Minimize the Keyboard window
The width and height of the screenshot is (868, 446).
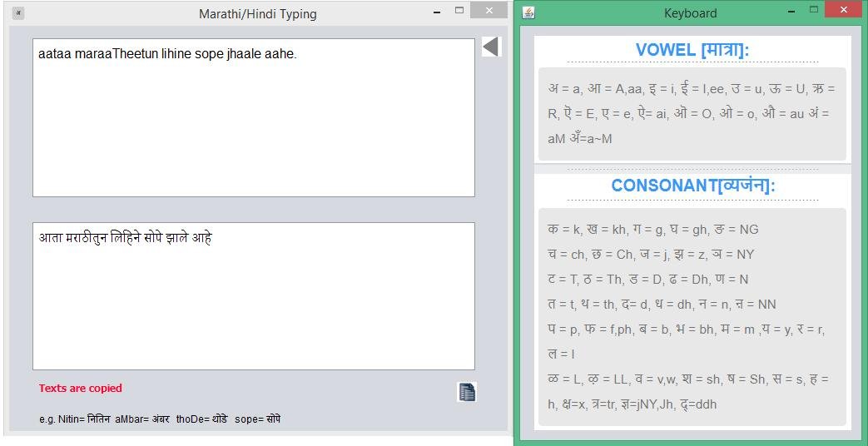click(x=791, y=11)
